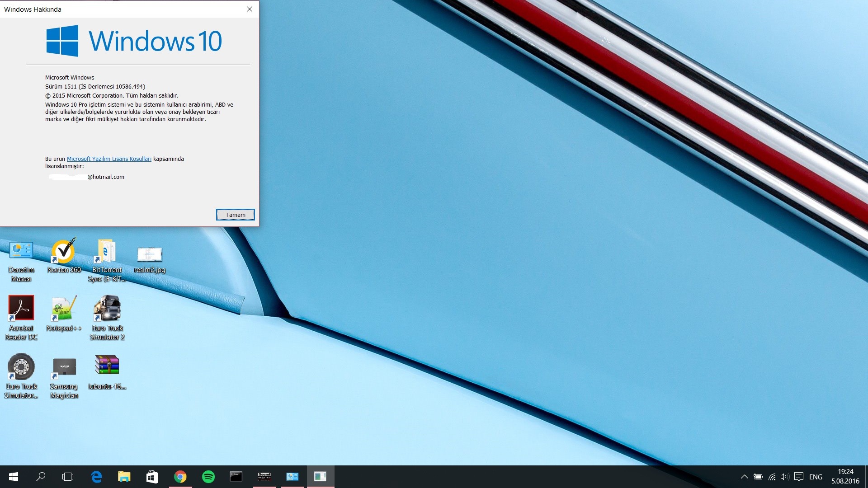Open Denetim Masası desktop icon

click(x=21, y=261)
